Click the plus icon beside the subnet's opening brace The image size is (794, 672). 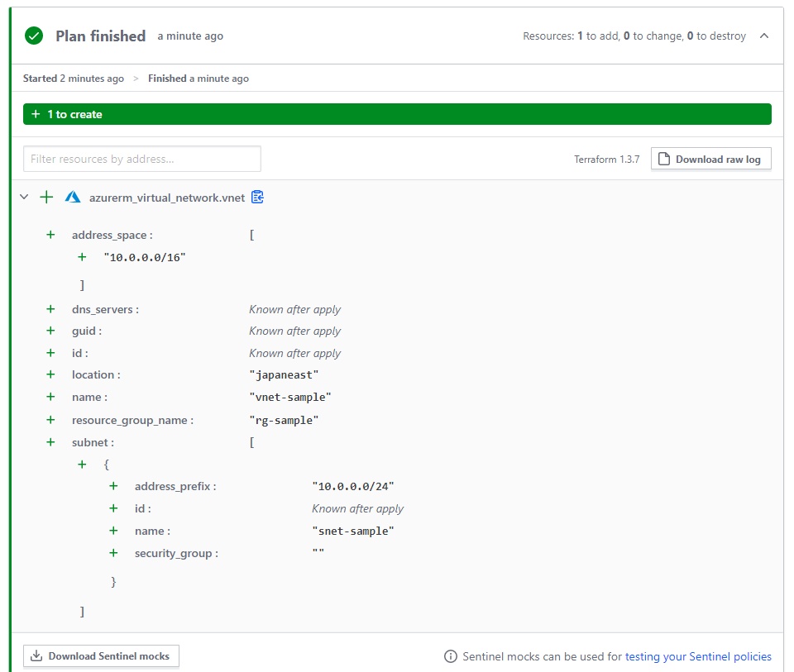click(82, 465)
